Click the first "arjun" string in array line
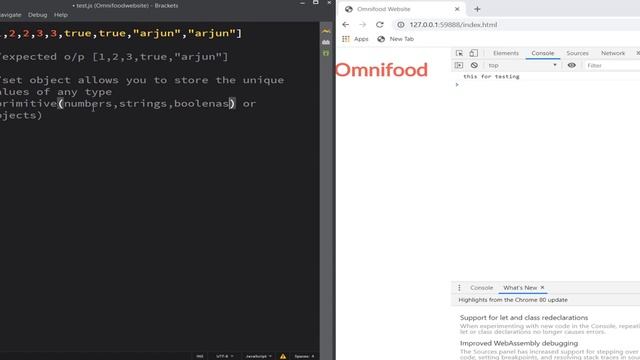Viewport: 640px width, 360px height. point(157,33)
